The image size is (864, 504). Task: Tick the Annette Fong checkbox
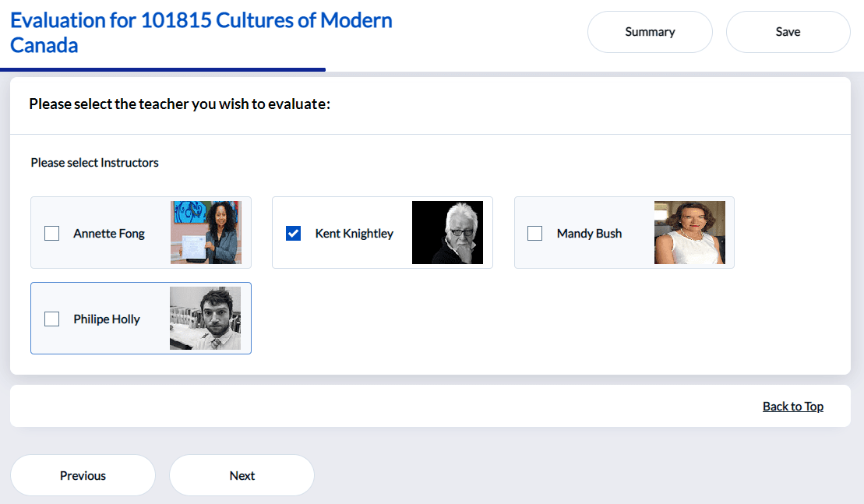tap(52, 233)
